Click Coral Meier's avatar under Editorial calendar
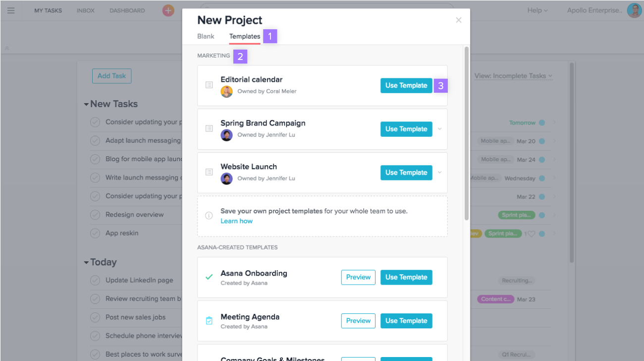The height and width of the screenshot is (361, 644). click(x=226, y=91)
